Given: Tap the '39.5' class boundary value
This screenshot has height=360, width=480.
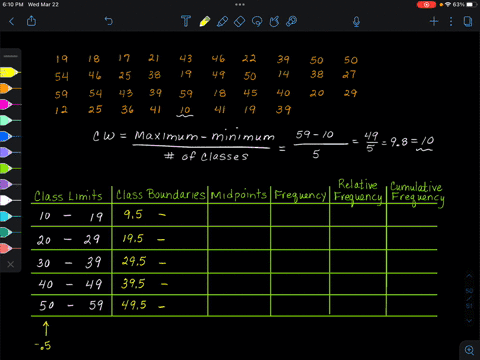Looking at the screenshot, I should click(133, 283).
